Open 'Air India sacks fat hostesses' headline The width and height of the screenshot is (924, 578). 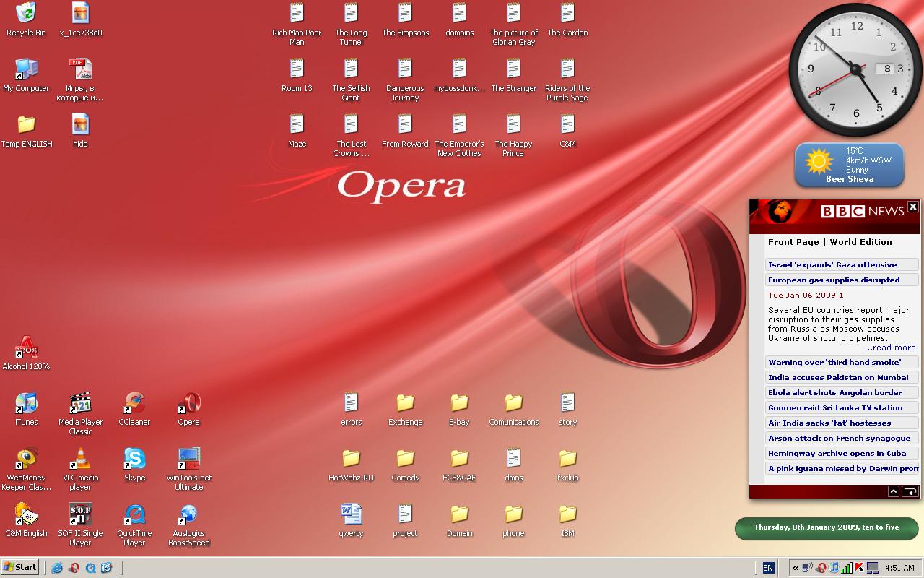(842, 423)
